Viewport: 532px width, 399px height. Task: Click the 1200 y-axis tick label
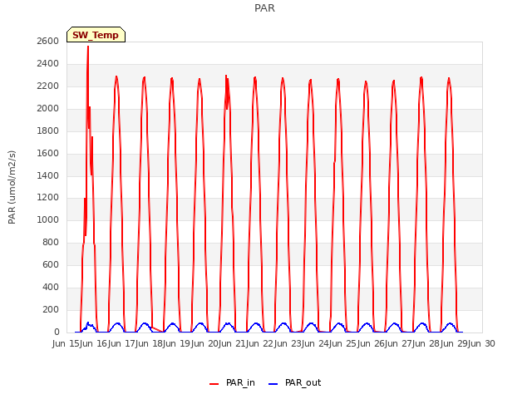(48, 198)
